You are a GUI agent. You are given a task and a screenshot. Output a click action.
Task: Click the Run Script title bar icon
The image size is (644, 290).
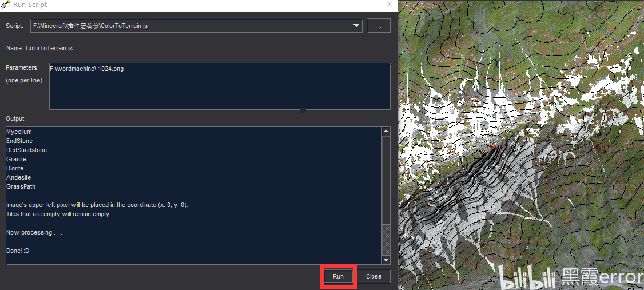(6, 5)
